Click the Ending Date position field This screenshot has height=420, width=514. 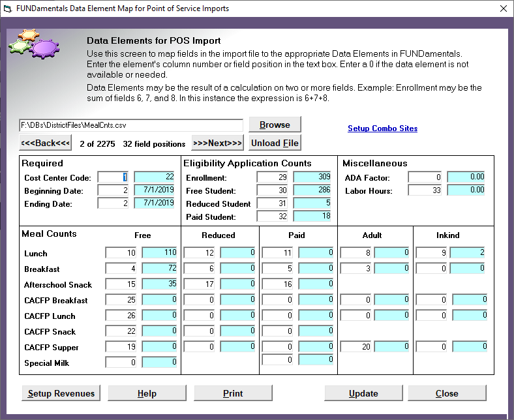click(113, 203)
